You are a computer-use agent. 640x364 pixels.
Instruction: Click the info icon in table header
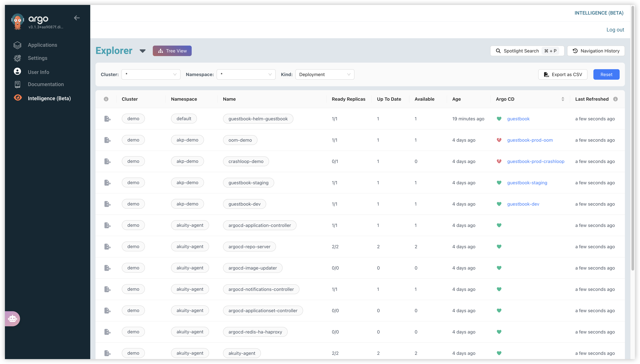coord(106,99)
